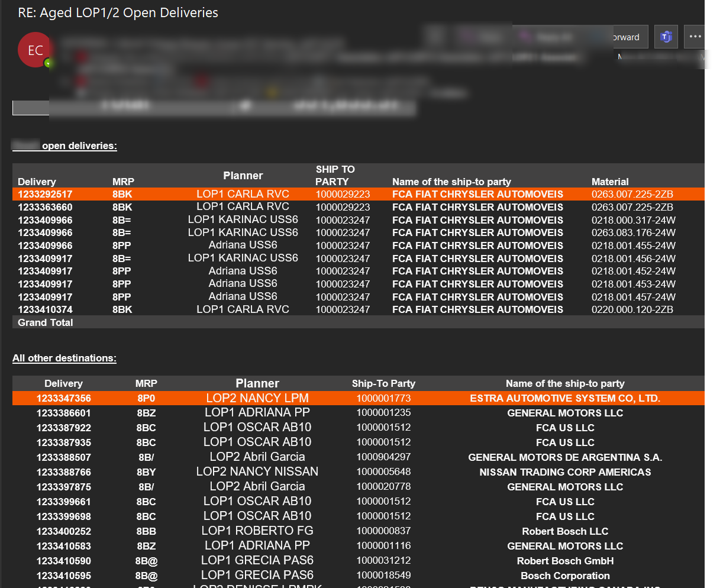Select delivery number 1233399661
Screen dimensions: 723x588
click(64, 502)
